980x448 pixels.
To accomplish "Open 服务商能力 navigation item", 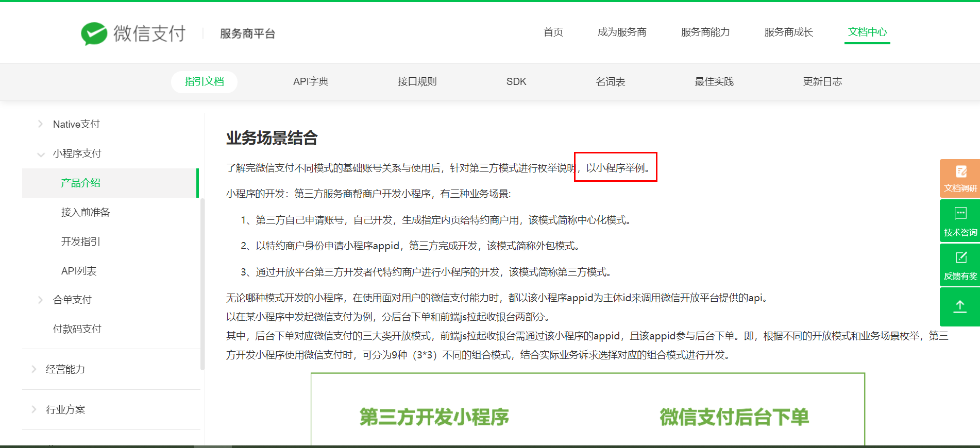I will [705, 32].
